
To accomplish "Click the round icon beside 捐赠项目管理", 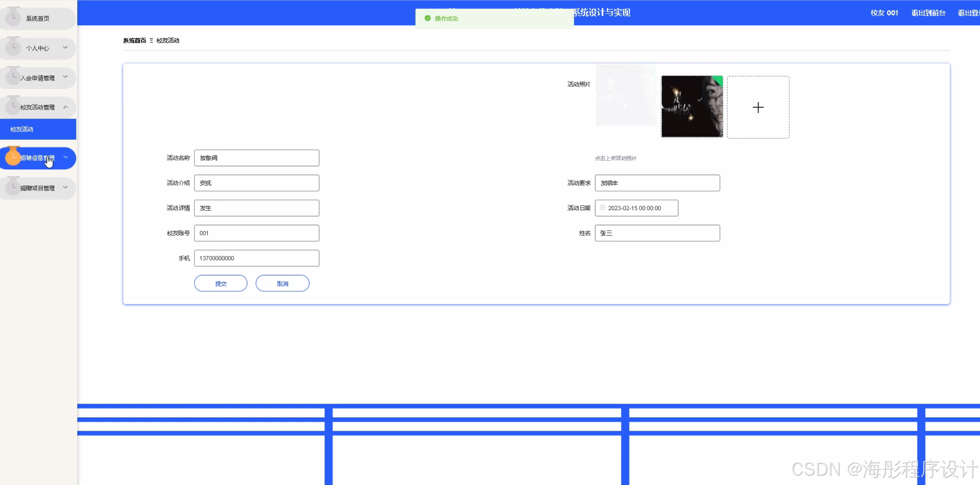I will pos(13,188).
